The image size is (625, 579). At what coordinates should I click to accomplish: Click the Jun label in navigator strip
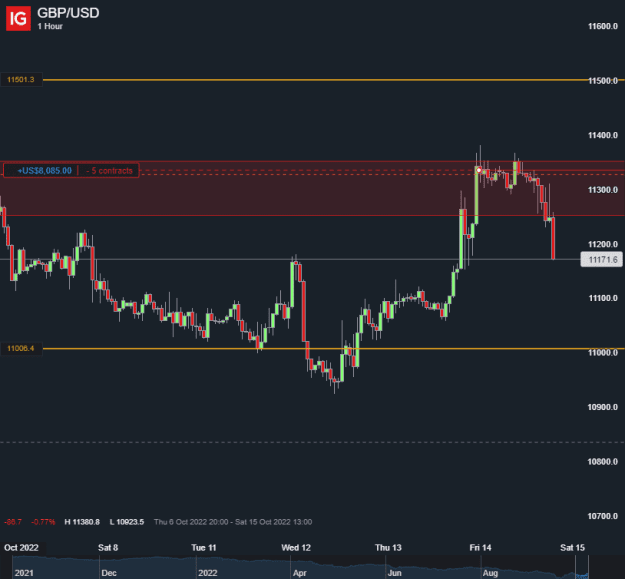[395, 573]
